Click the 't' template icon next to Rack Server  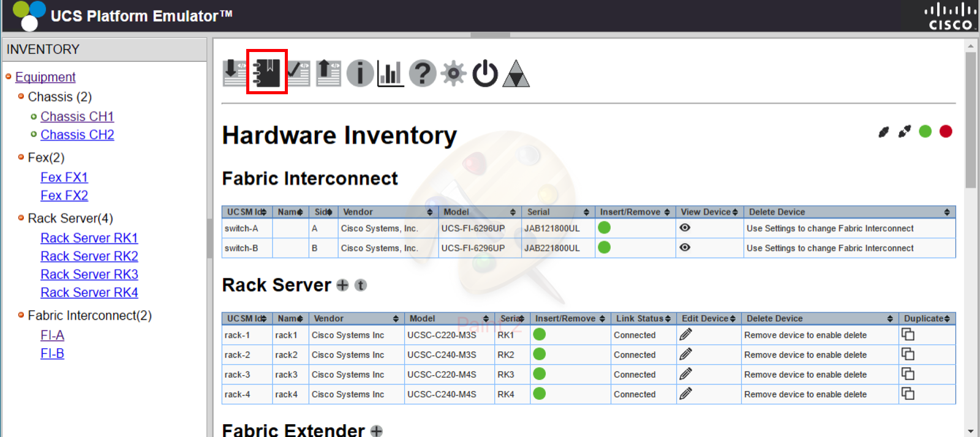[361, 285]
